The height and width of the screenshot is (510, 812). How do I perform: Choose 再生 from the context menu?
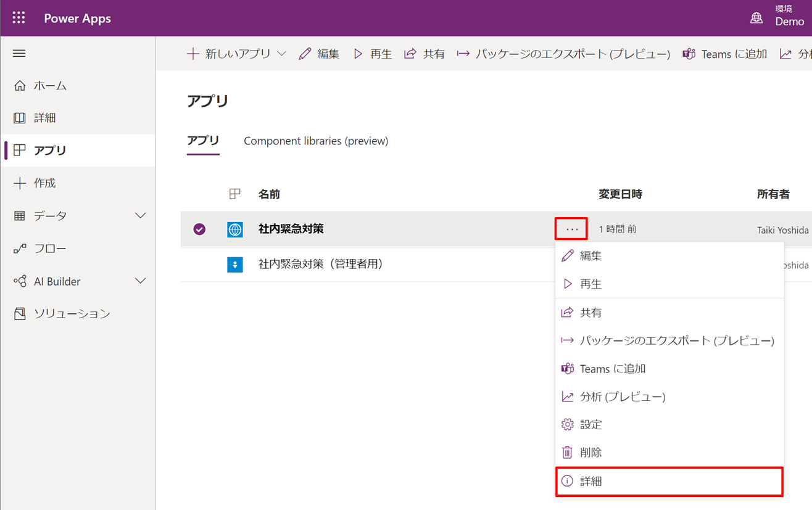(x=669, y=284)
